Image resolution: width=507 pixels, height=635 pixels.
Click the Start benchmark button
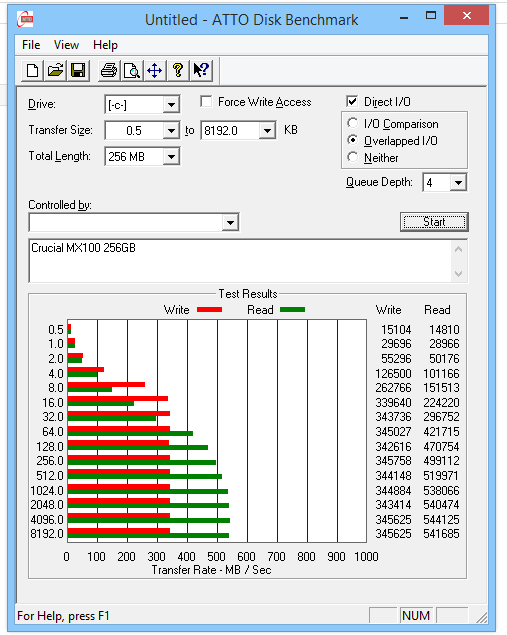[x=434, y=222]
